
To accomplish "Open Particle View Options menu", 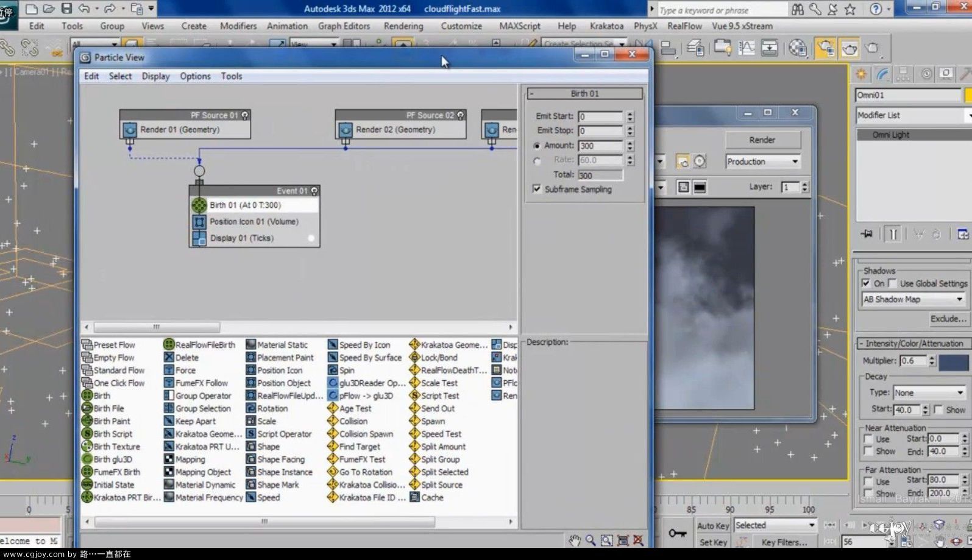I will click(x=195, y=76).
